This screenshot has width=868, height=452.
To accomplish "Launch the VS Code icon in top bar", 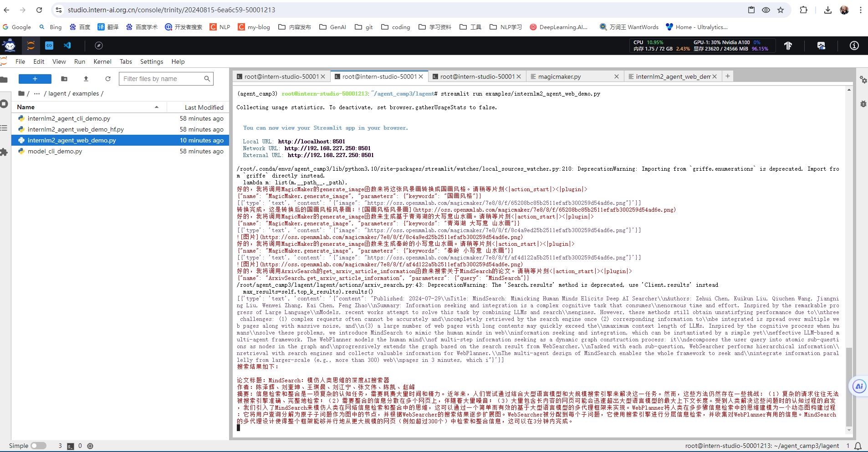I will pos(67,46).
